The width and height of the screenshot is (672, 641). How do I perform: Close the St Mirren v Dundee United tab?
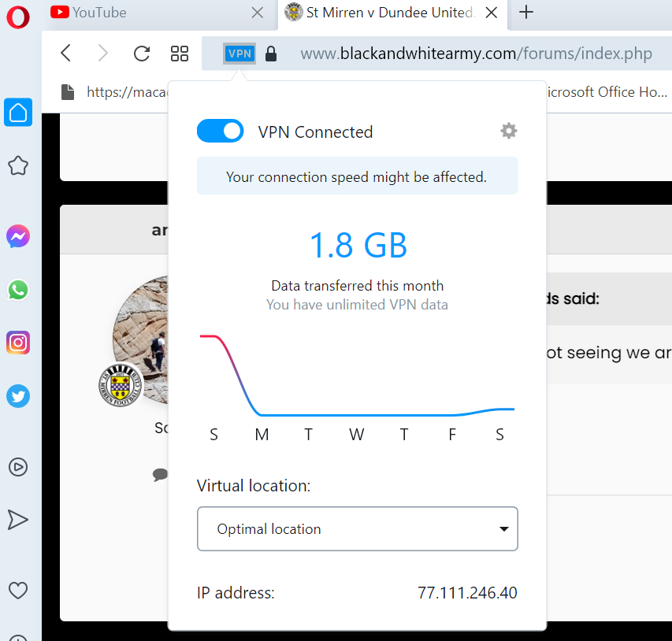coord(492,13)
